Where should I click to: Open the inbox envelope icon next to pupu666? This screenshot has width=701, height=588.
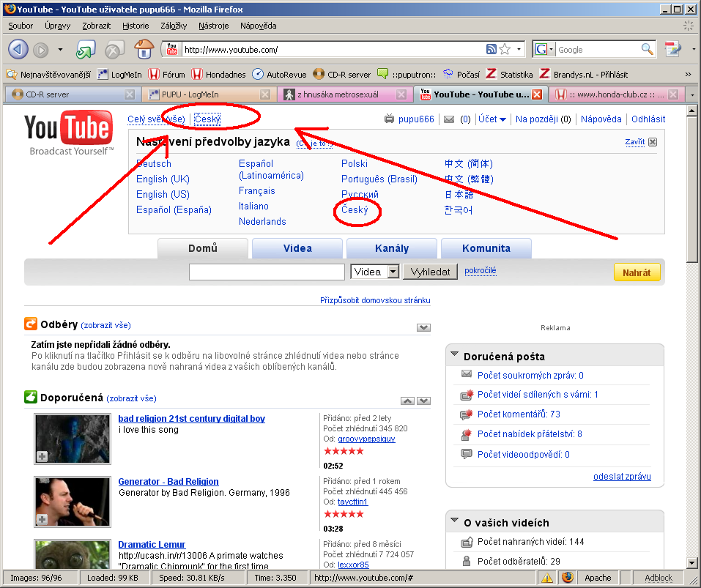point(449,119)
